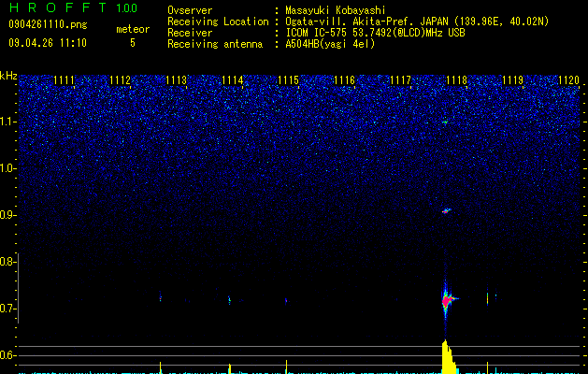This screenshot has width=588, height=374.
Task: Click the 1118 time marker label
Action: tap(457, 80)
